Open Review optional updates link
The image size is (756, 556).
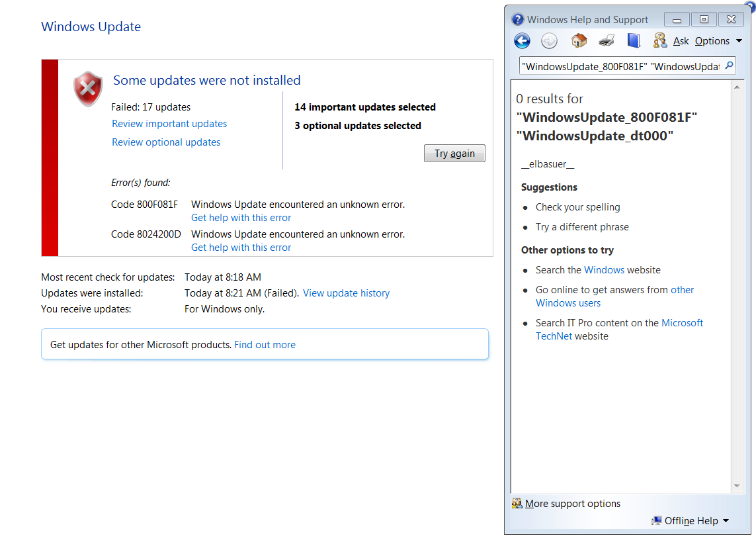tap(166, 142)
